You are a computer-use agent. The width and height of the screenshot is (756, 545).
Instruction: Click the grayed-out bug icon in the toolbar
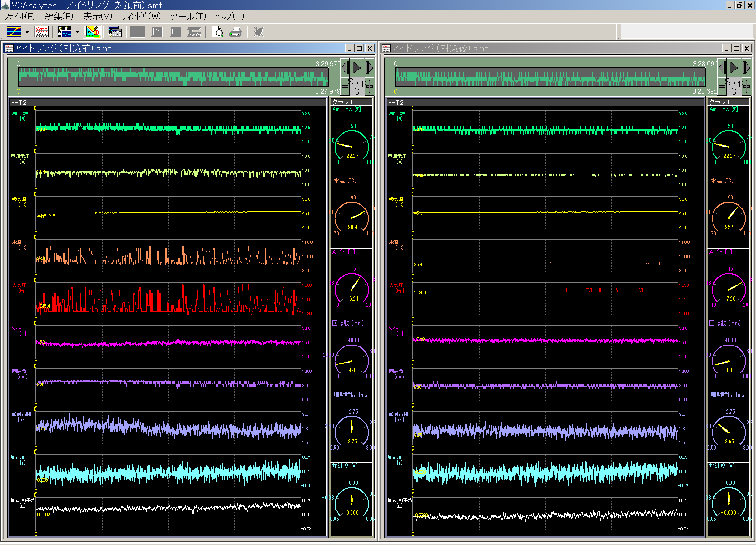pos(258,32)
